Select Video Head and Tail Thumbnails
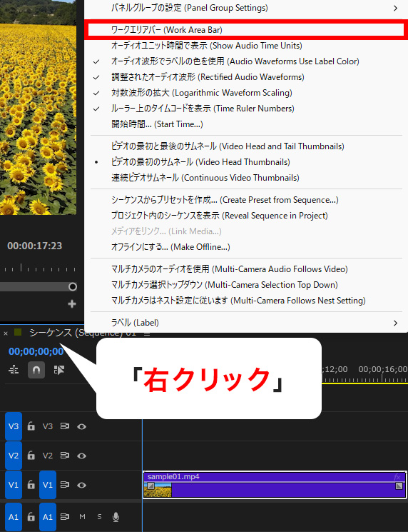The height and width of the screenshot is (532, 408). (246, 146)
